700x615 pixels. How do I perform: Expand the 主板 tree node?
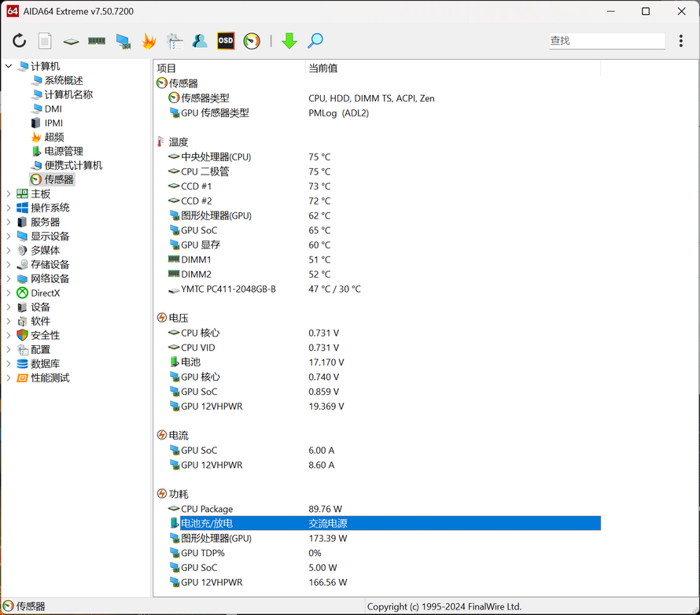click(x=9, y=194)
